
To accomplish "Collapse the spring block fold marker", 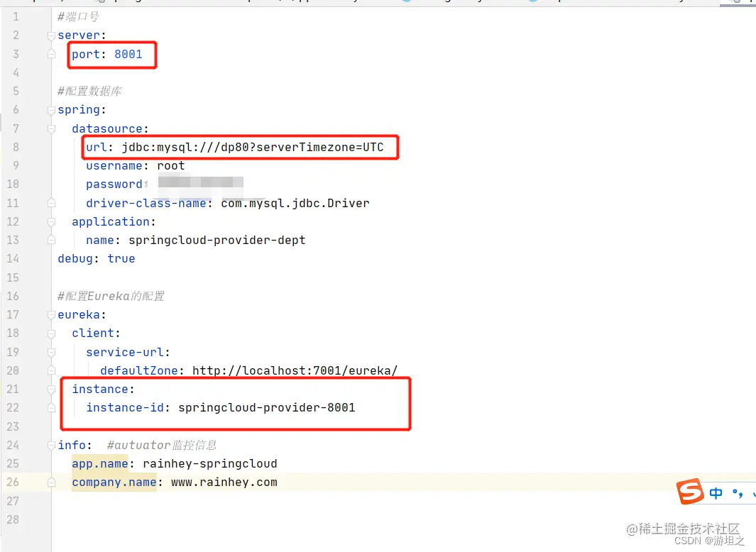I will 52,111.
